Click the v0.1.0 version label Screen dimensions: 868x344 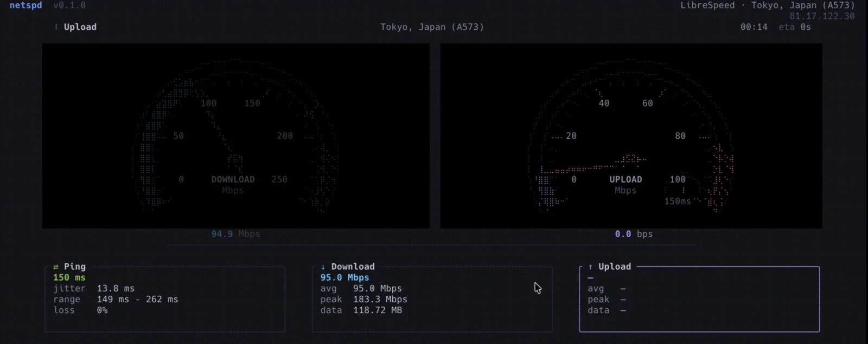point(69,5)
